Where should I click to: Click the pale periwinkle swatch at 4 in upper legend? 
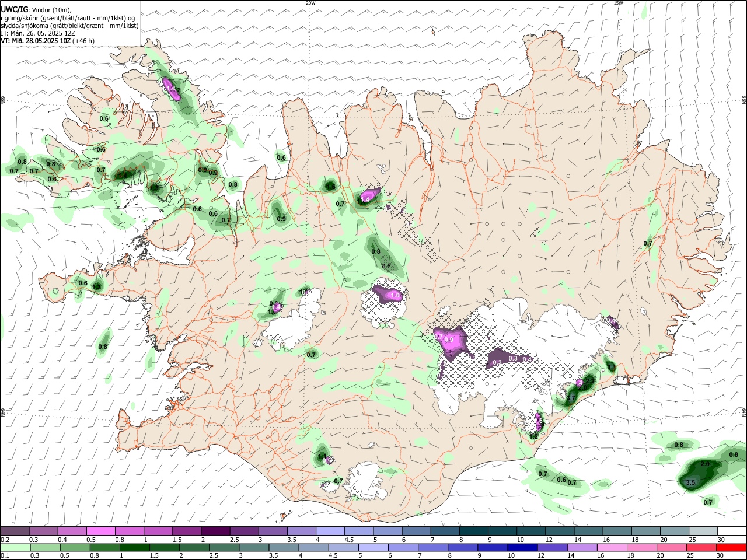pos(329,531)
